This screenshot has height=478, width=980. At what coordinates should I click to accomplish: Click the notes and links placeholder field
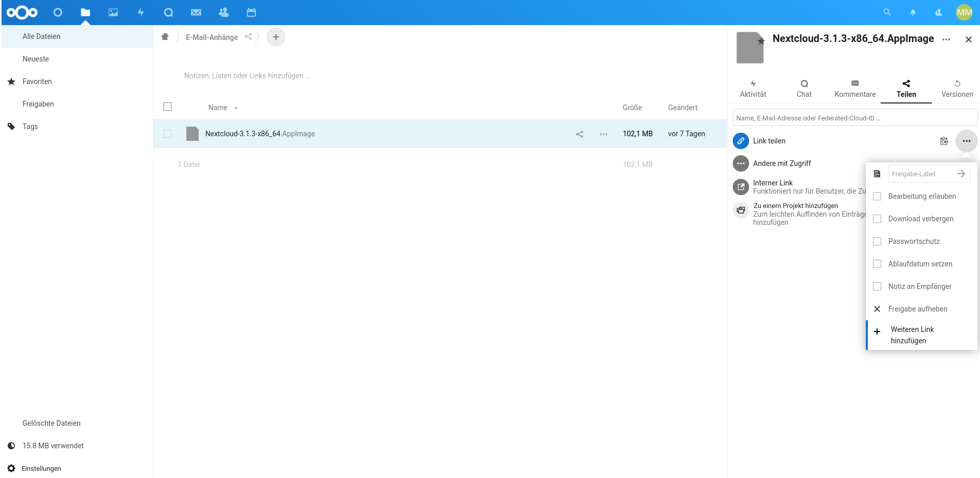click(247, 76)
